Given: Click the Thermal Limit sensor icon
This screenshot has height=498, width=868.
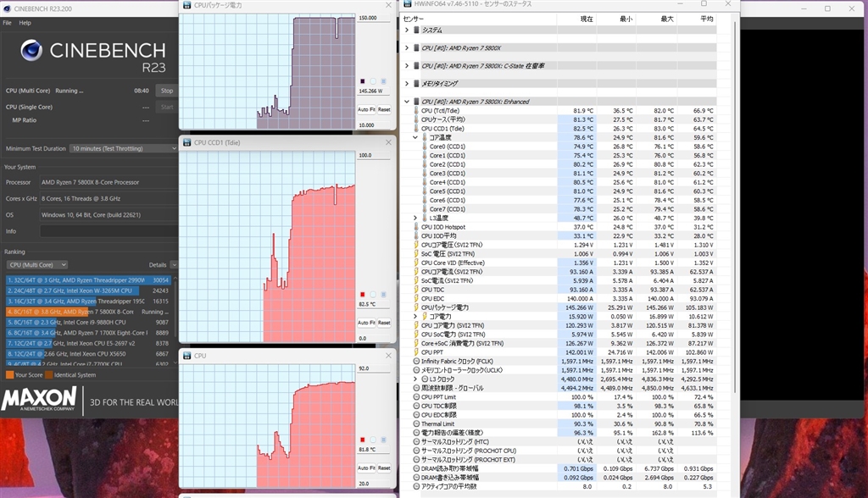Looking at the screenshot, I should click(417, 423).
